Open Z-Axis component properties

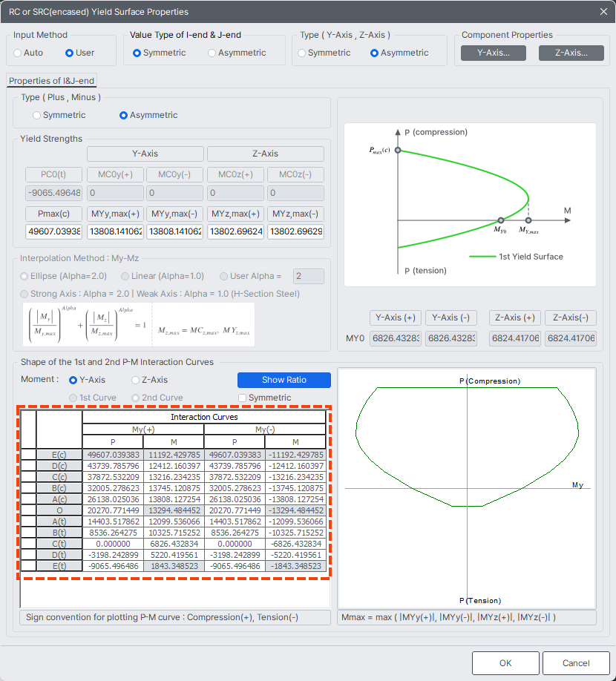click(x=571, y=53)
